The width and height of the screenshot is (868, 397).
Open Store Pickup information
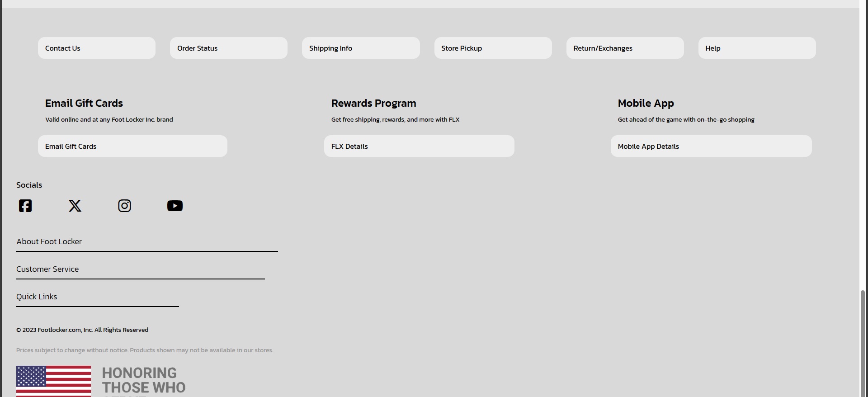pyautogui.click(x=493, y=48)
